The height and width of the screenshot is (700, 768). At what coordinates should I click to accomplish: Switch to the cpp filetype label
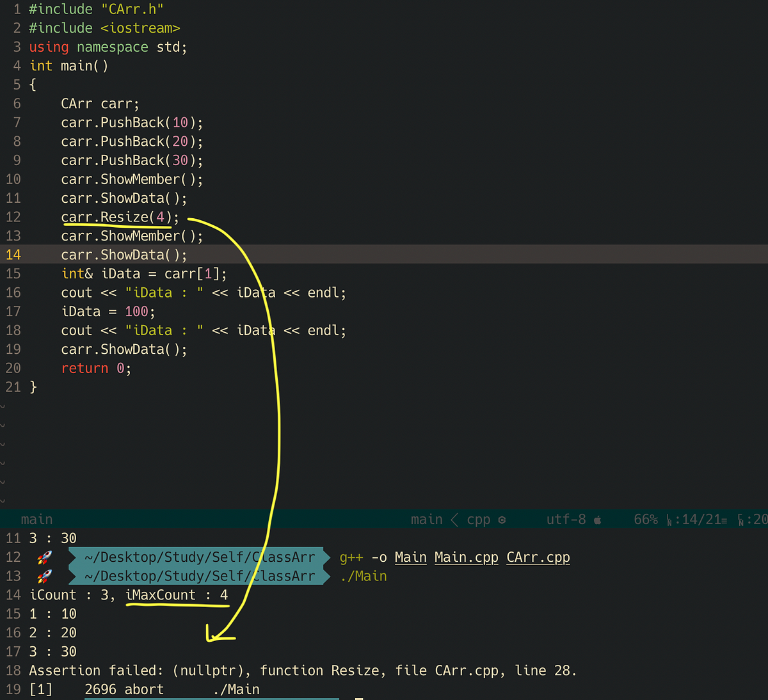click(x=478, y=519)
